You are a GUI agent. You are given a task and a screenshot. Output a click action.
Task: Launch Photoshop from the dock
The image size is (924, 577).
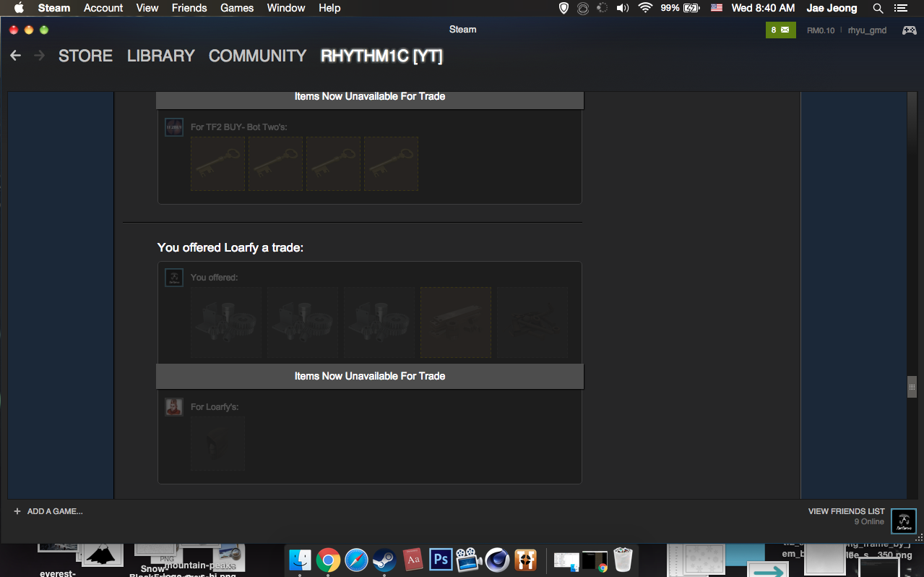point(440,560)
